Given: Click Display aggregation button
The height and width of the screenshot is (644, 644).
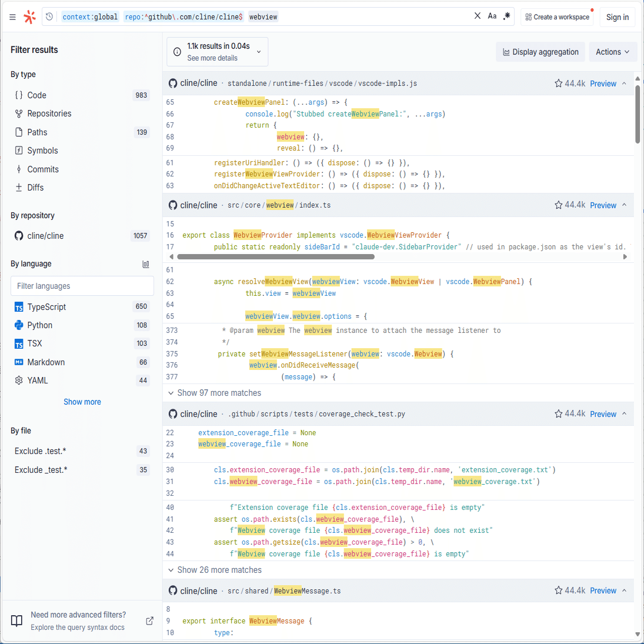Looking at the screenshot, I should pyautogui.click(x=540, y=52).
